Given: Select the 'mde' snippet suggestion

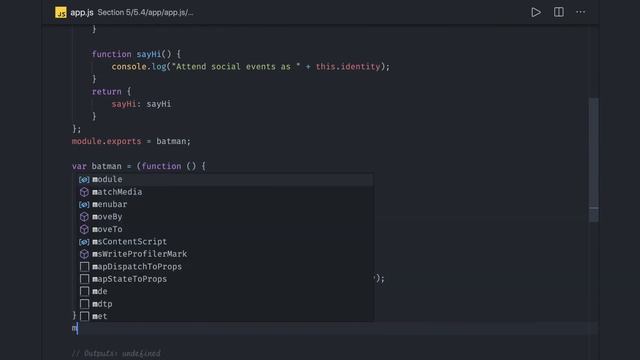Looking at the screenshot, I should pyautogui.click(x=225, y=291).
